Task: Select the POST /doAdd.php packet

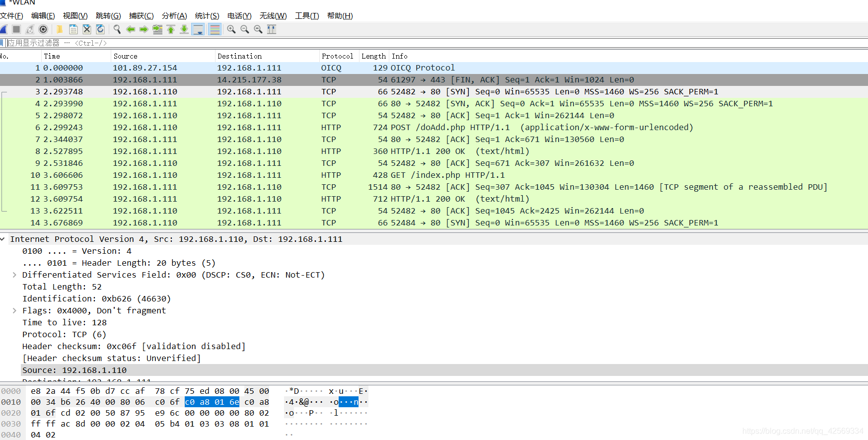Action: 434,128
